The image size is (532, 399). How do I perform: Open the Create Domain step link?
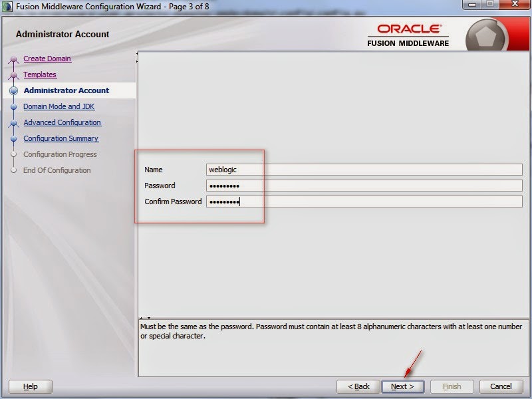(x=47, y=59)
